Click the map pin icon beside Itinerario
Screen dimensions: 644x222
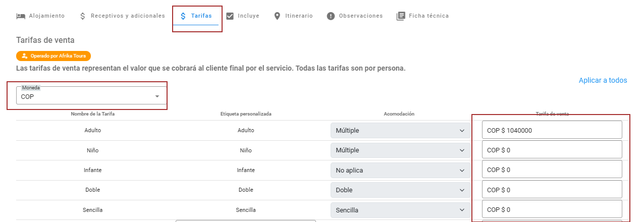click(x=277, y=16)
